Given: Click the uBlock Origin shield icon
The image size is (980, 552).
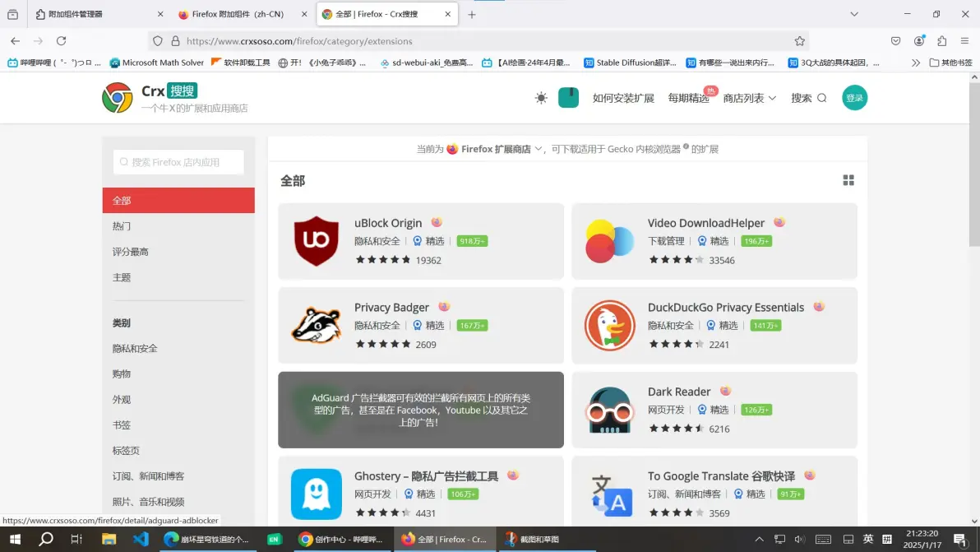Looking at the screenshot, I should pyautogui.click(x=317, y=241).
